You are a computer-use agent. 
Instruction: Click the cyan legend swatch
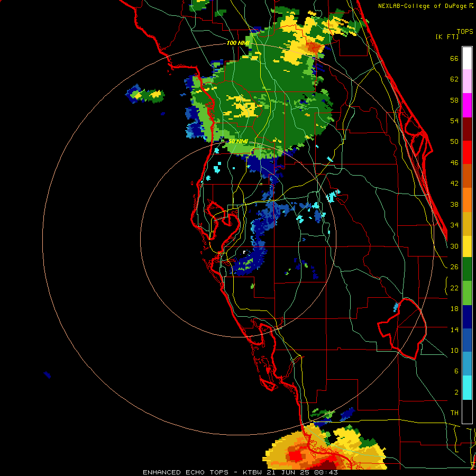467,388
